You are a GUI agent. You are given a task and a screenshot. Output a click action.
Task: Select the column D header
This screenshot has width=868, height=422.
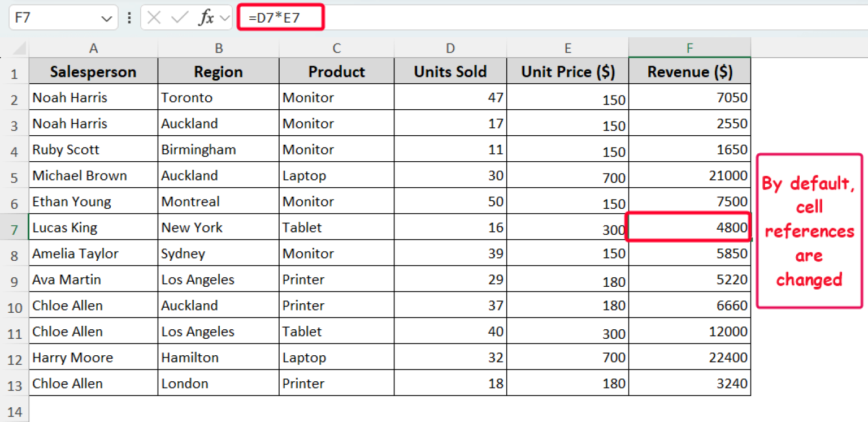[x=450, y=48]
